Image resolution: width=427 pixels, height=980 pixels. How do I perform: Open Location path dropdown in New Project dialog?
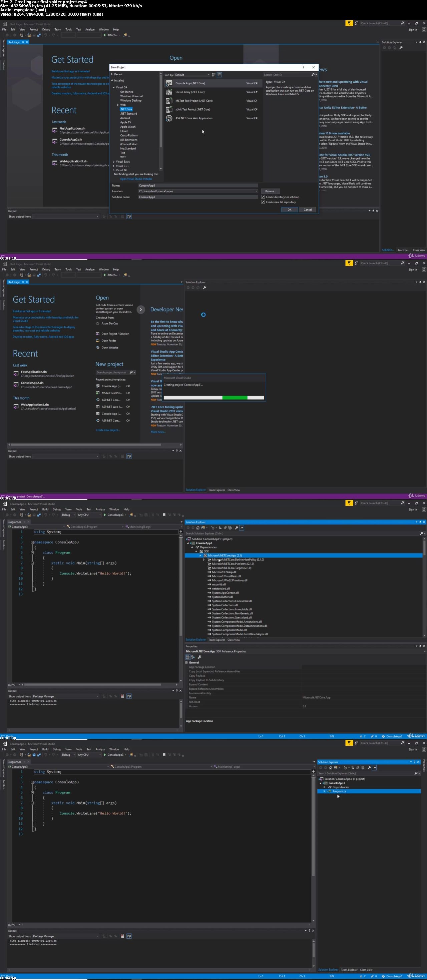point(256,191)
